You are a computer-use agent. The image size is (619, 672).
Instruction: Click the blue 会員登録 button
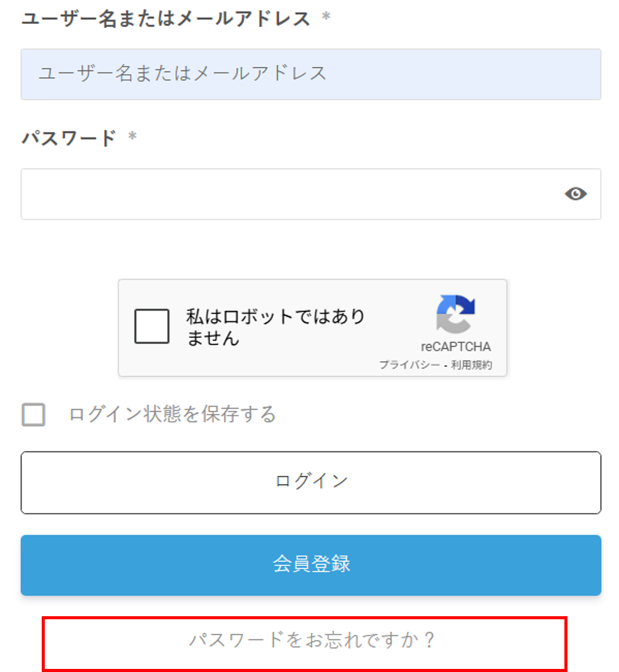click(x=310, y=565)
